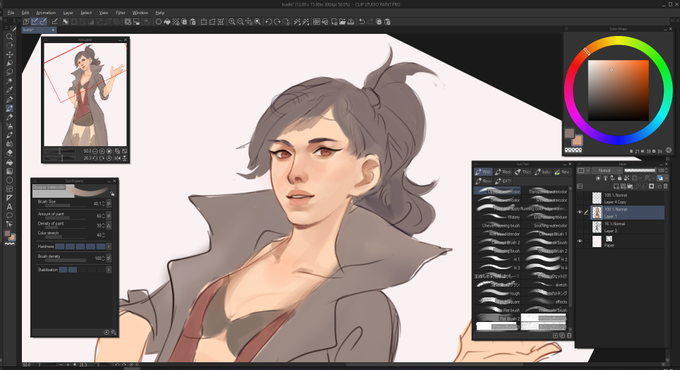Zoom out using Navigator minus button
The image size is (680, 370).
(x=95, y=151)
